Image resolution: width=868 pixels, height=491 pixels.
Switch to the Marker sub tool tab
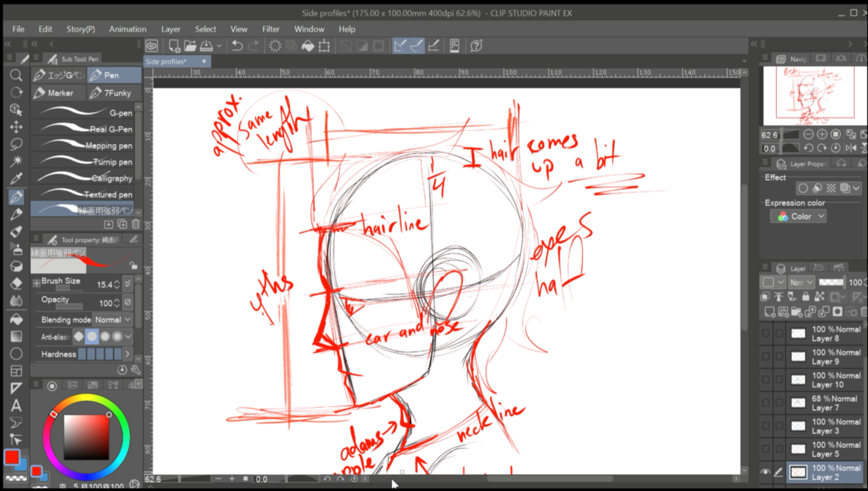coord(59,93)
